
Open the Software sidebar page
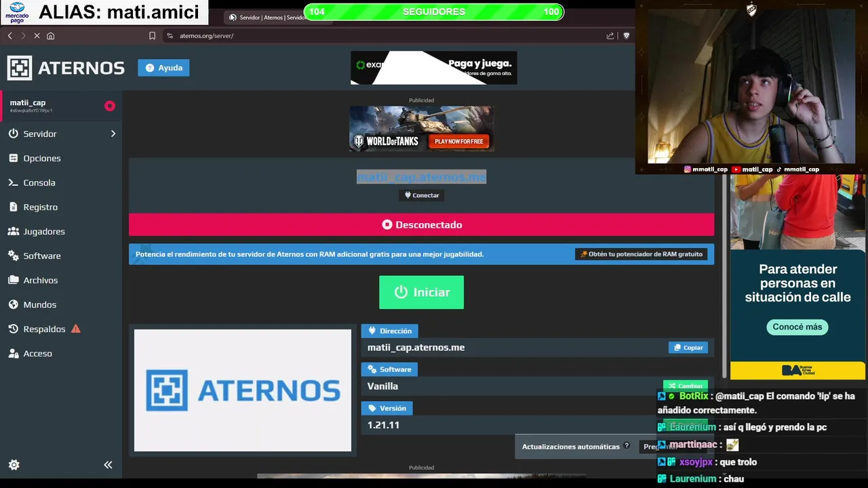tap(42, 256)
